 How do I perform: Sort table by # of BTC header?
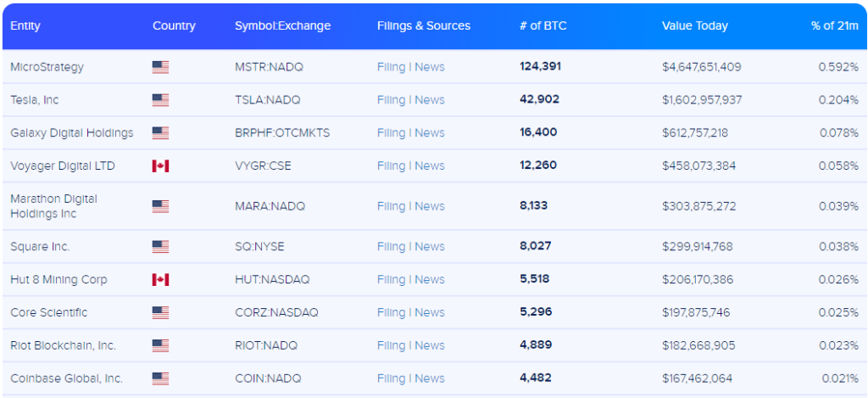(x=542, y=25)
